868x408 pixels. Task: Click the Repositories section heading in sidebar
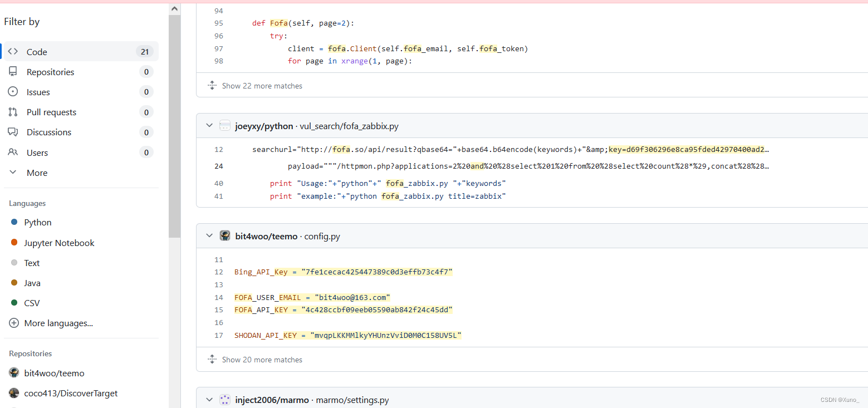pos(30,353)
